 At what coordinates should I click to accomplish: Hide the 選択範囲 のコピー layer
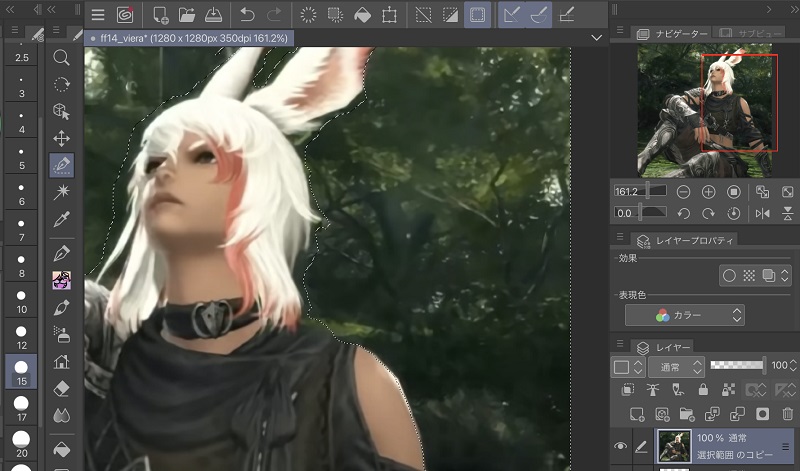[x=620, y=446]
